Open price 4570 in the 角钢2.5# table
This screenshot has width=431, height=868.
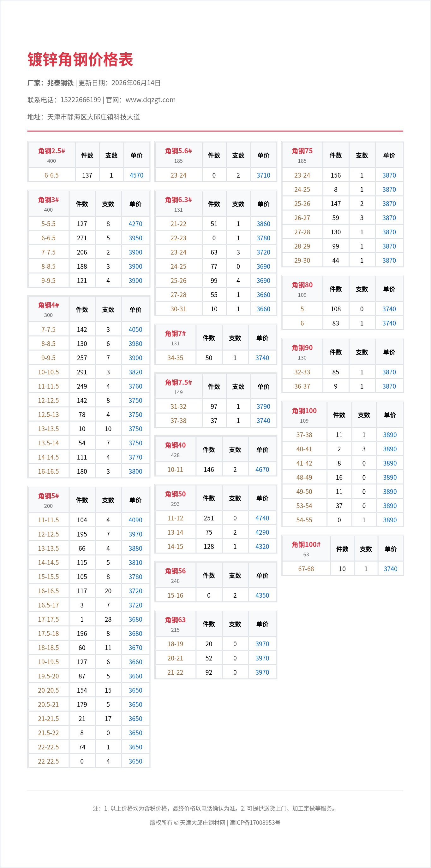[137, 175]
